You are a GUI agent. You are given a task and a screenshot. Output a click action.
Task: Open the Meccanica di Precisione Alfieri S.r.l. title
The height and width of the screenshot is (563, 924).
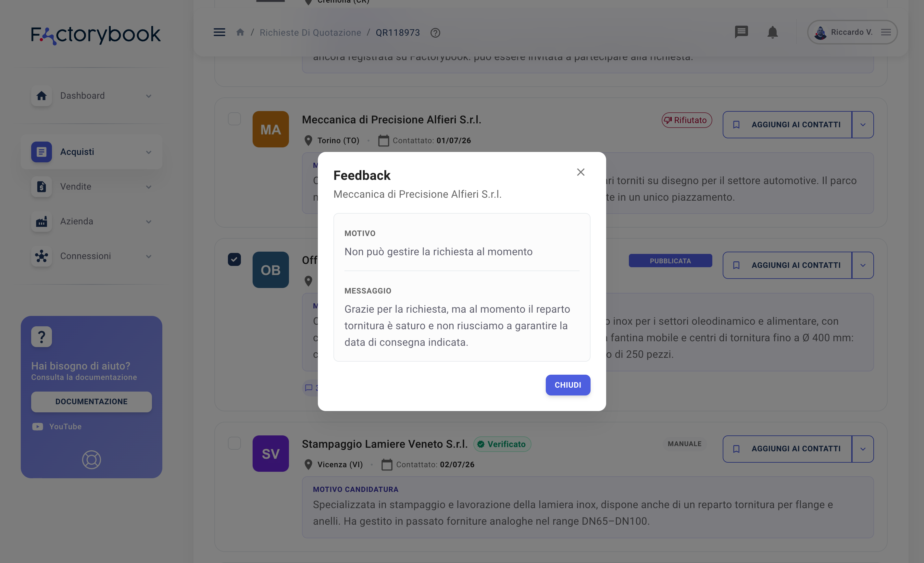coord(392,120)
